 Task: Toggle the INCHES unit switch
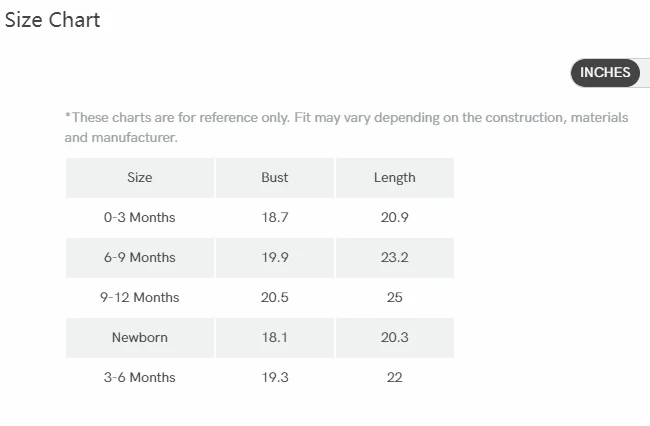(605, 73)
